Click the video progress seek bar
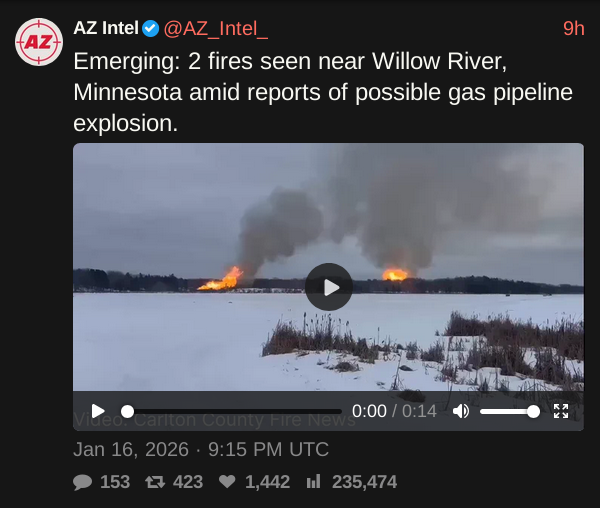 coord(231,412)
